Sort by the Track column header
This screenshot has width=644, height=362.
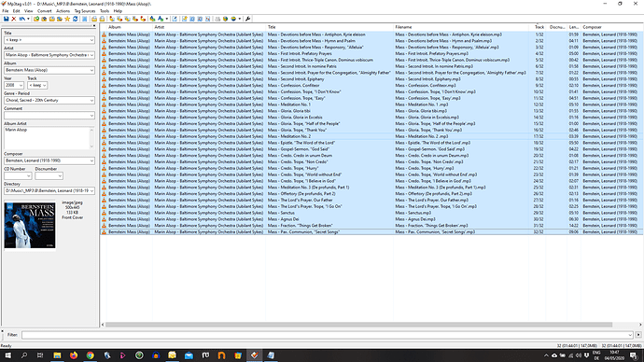click(539, 27)
